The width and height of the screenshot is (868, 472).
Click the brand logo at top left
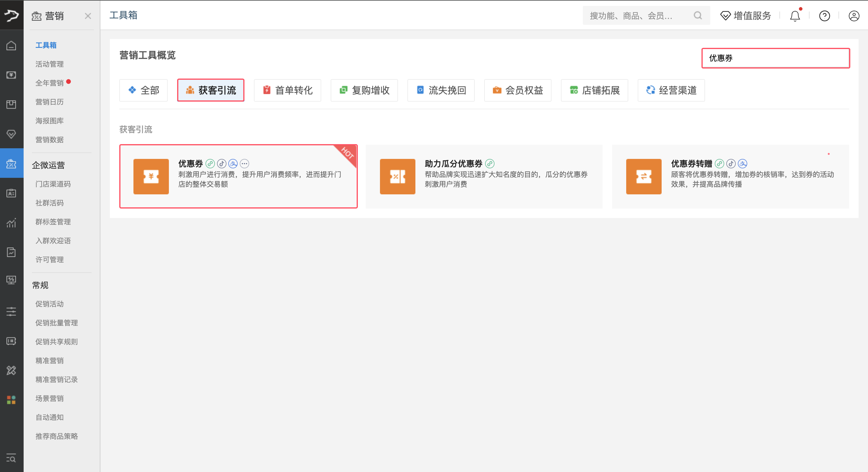click(12, 15)
